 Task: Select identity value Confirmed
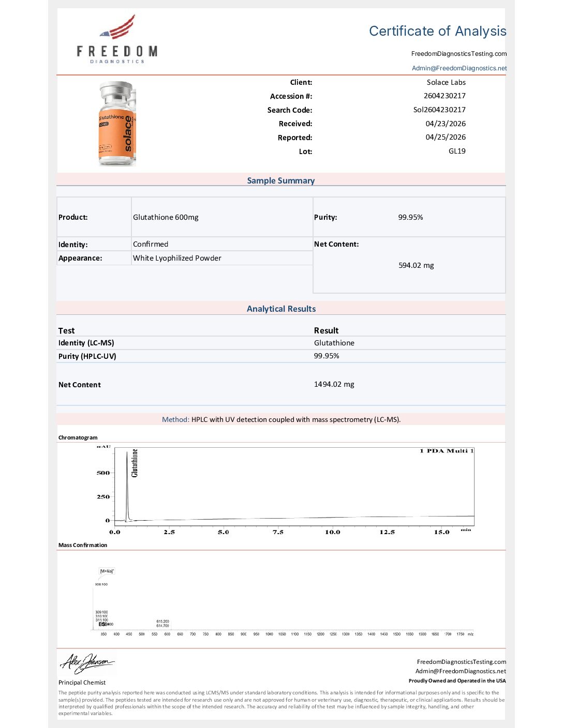(151, 244)
